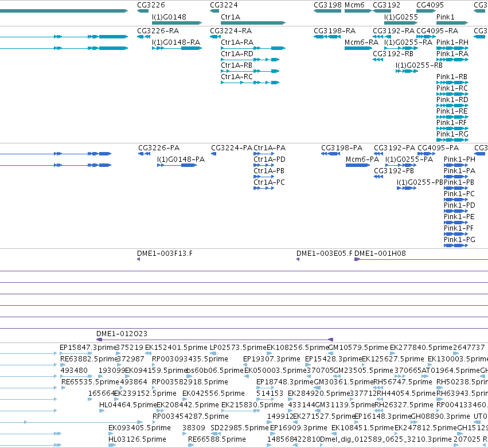This screenshot has width=488, height=448.
Task: Click EST RE66588.5prime
Action: (217, 439)
